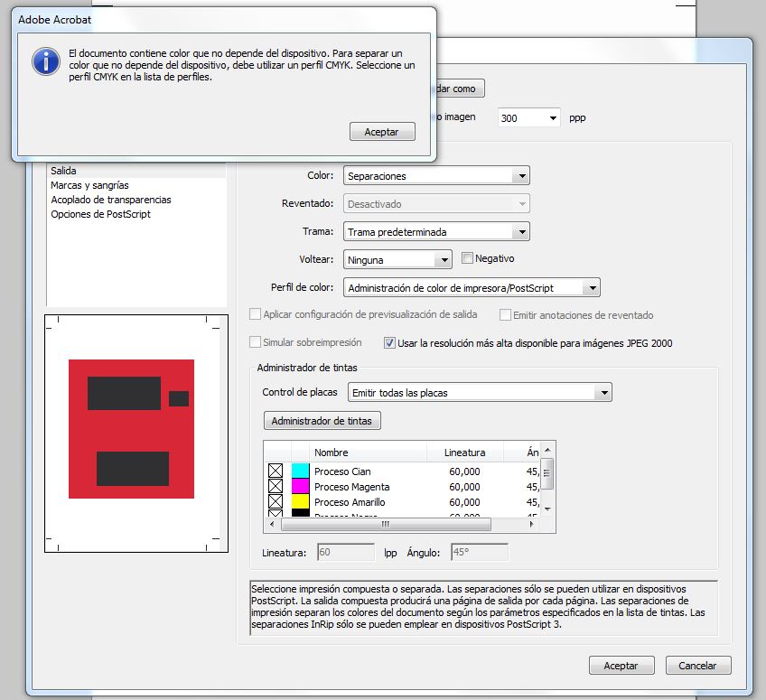The height and width of the screenshot is (700, 766).
Task: Open the Administrador de tintas button
Action: pos(322,421)
